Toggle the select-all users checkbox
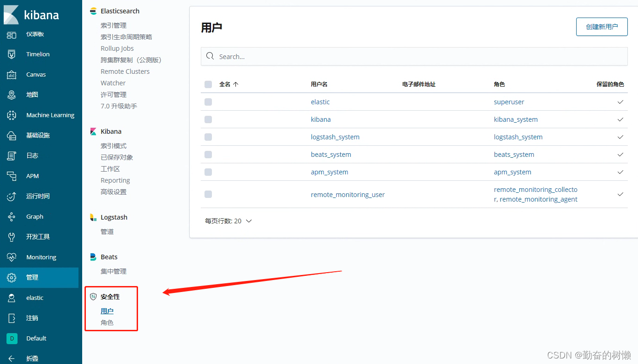 (x=208, y=84)
